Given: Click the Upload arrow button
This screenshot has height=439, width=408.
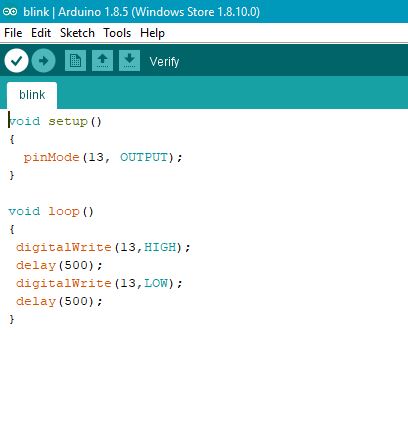Looking at the screenshot, I should coord(44,60).
